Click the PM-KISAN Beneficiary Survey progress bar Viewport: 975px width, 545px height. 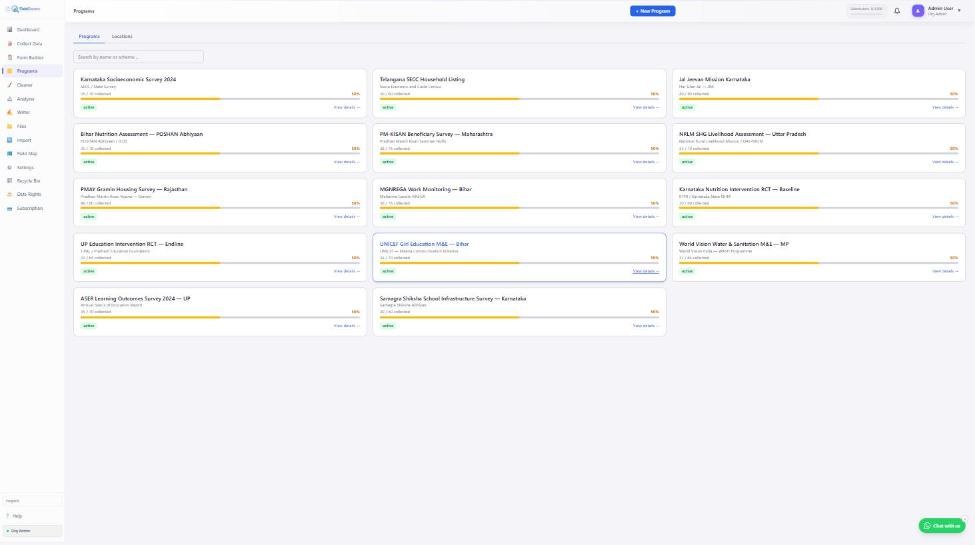[519, 153]
